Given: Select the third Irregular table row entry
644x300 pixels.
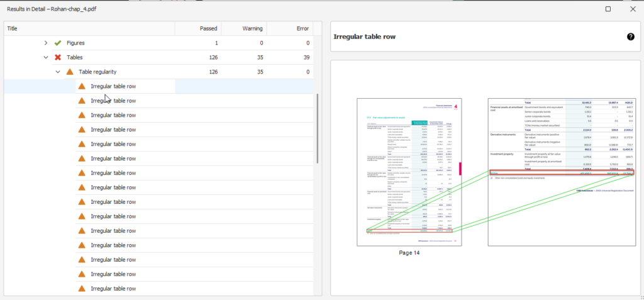Looking at the screenshot, I should (x=113, y=115).
